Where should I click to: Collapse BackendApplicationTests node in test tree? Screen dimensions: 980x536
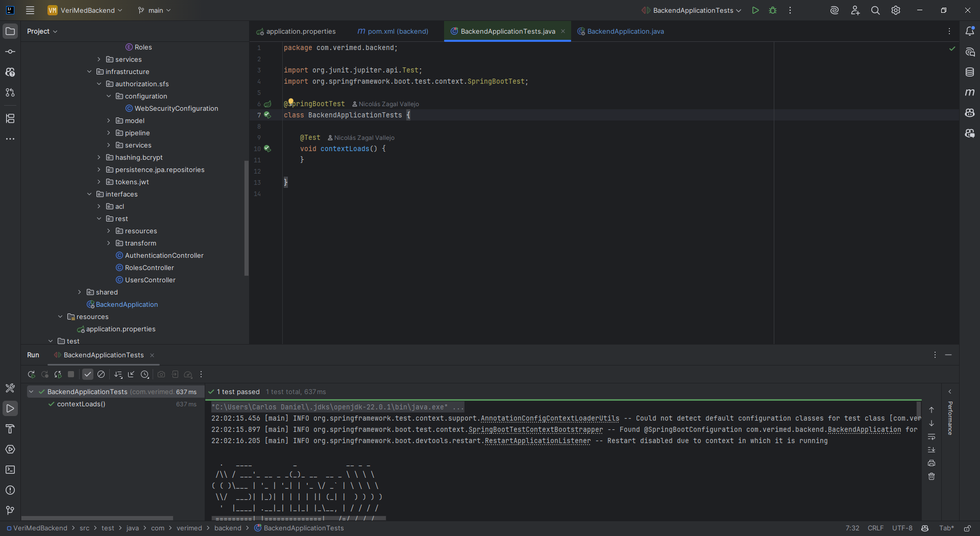(31, 392)
